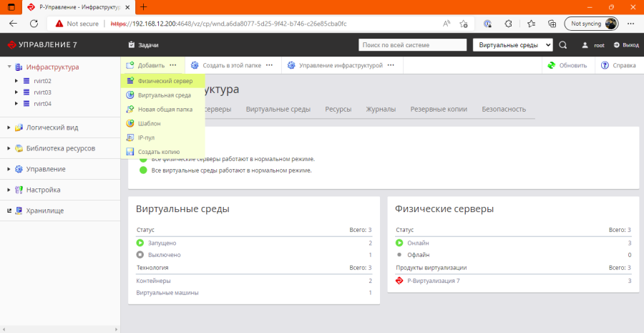The width and height of the screenshot is (644, 333).
Task: Click Создать в этой папке icon
Action: 195,65
